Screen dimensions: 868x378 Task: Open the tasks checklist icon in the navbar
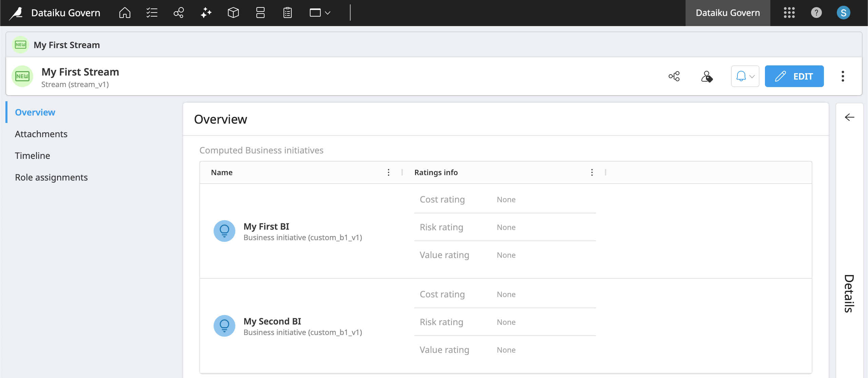(151, 13)
